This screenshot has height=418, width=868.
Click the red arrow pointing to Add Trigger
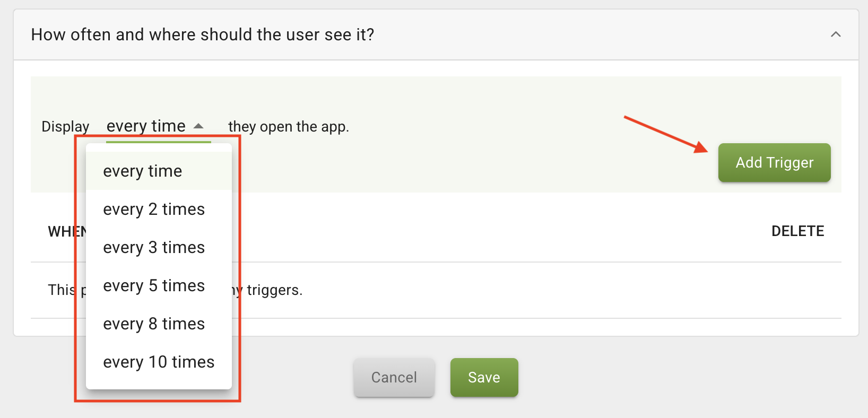666,134
